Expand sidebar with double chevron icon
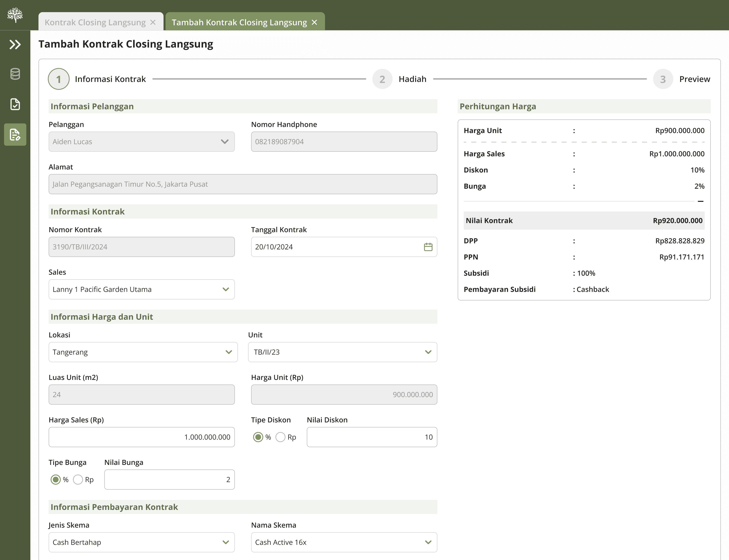This screenshot has height=560, width=729. [x=15, y=44]
